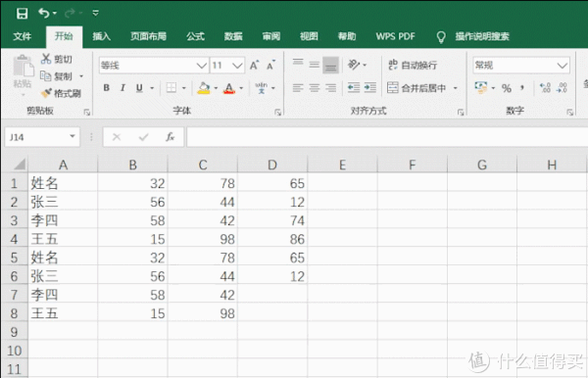Screen dimensions: 588x378
Task: Click 合并后居中 merge and center
Action: coord(416,88)
